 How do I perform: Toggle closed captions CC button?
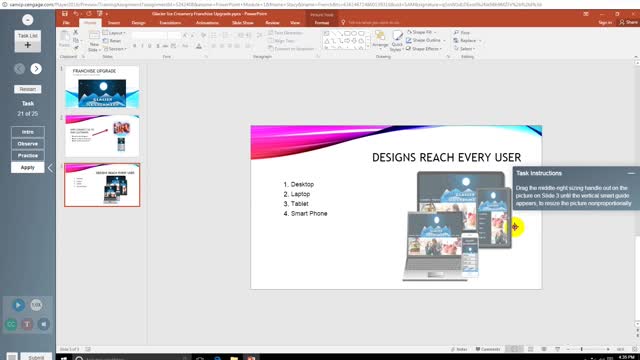click(11, 324)
